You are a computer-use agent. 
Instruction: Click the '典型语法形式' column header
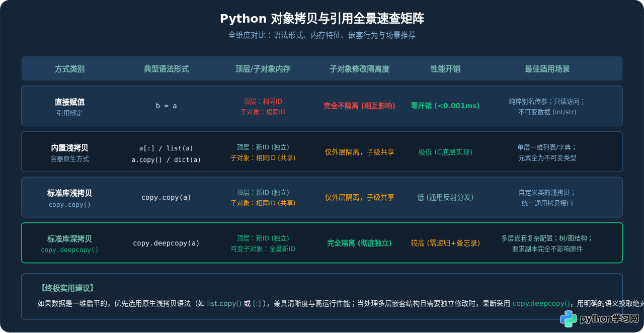point(166,69)
